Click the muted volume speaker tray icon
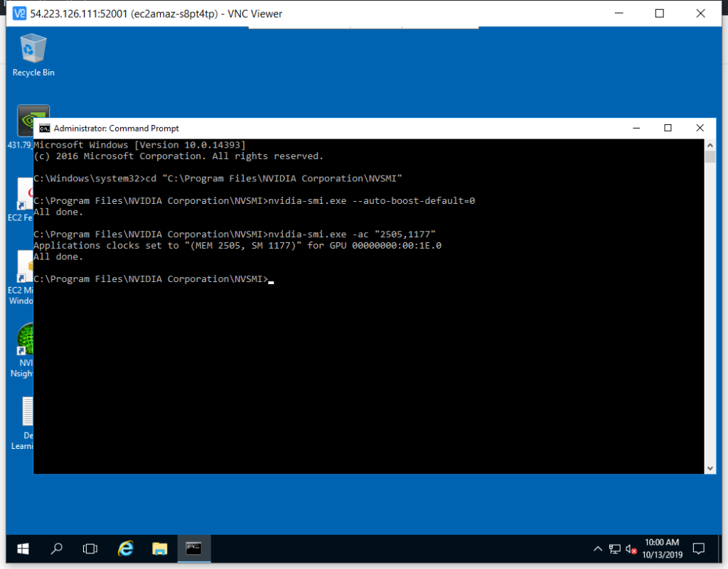The width and height of the screenshot is (728, 569). click(631, 549)
